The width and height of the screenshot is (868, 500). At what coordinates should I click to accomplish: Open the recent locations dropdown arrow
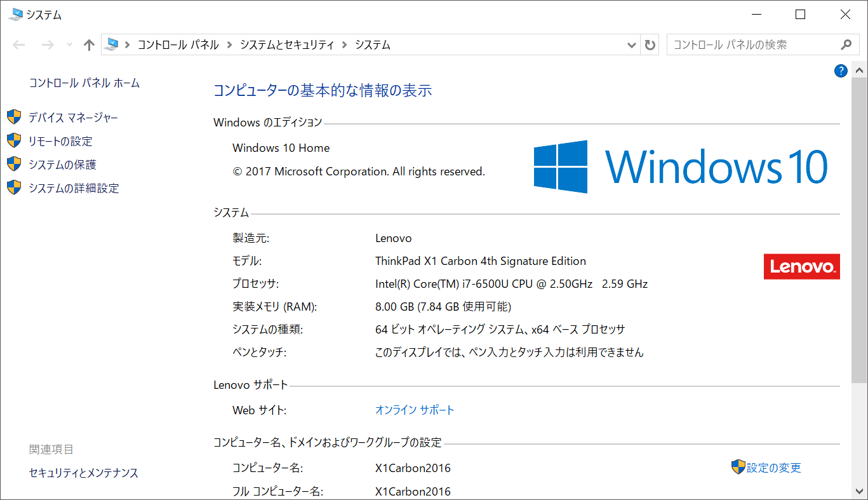69,45
